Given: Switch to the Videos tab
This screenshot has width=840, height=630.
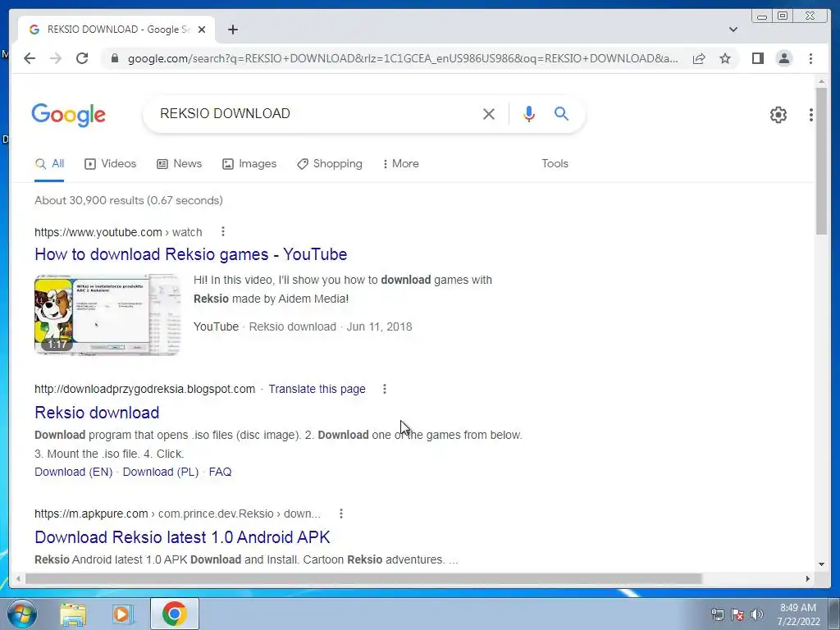Looking at the screenshot, I should pos(111,164).
